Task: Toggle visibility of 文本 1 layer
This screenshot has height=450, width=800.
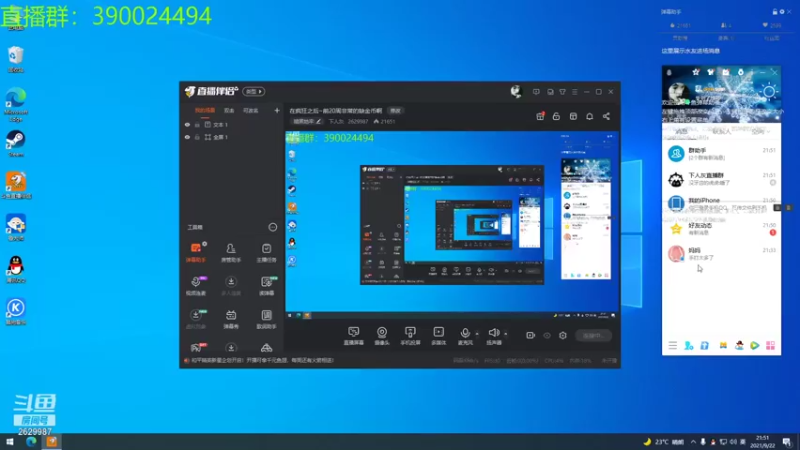Action: click(x=187, y=124)
